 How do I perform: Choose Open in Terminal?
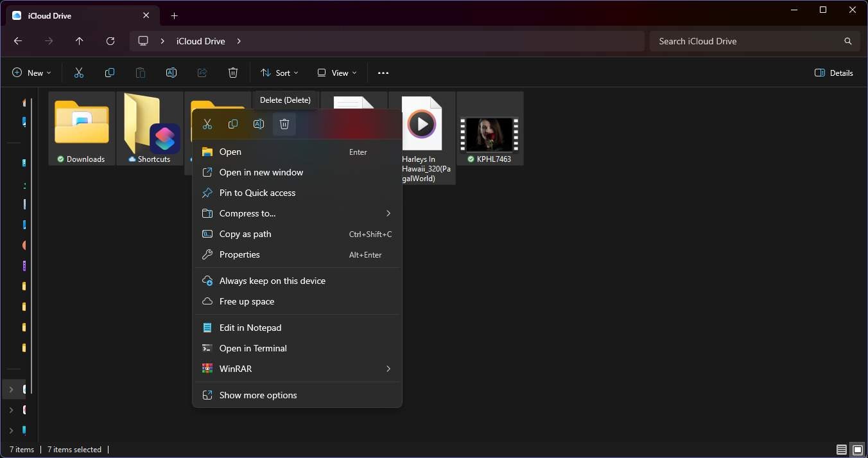pos(297,348)
